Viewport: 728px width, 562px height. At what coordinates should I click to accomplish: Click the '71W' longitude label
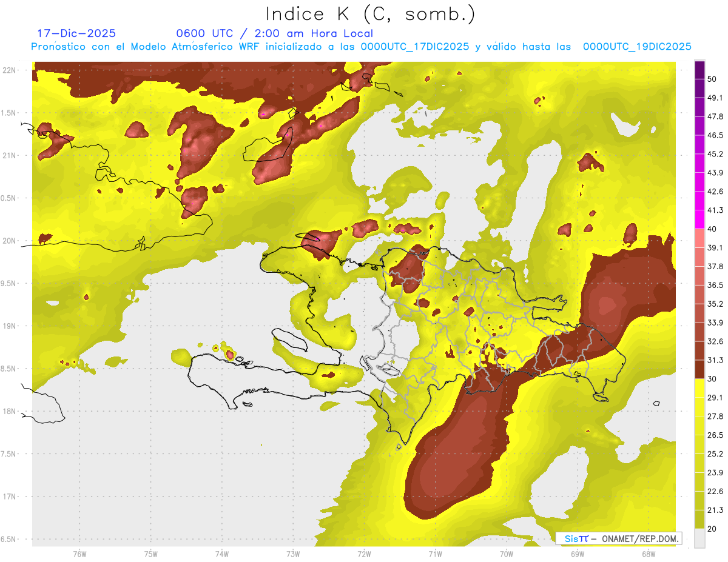point(435,554)
